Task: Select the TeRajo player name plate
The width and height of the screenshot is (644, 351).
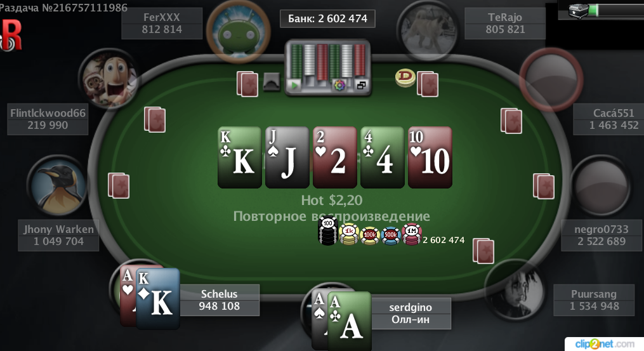Action: click(x=505, y=23)
